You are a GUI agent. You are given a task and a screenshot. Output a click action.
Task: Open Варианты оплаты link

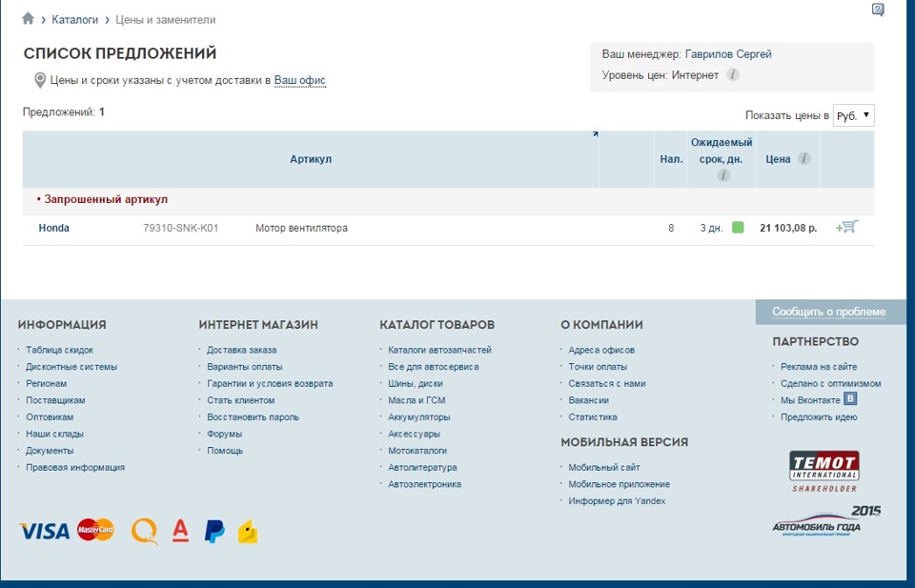pyautogui.click(x=245, y=367)
